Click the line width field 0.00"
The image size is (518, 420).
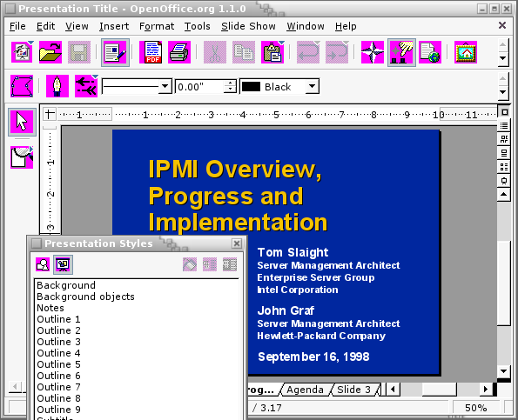click(200, 87)
